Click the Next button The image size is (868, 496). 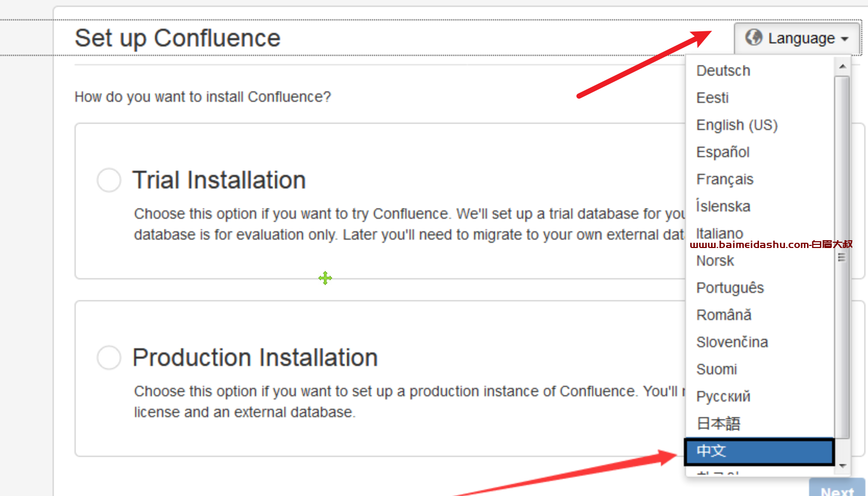coord(837,488)
